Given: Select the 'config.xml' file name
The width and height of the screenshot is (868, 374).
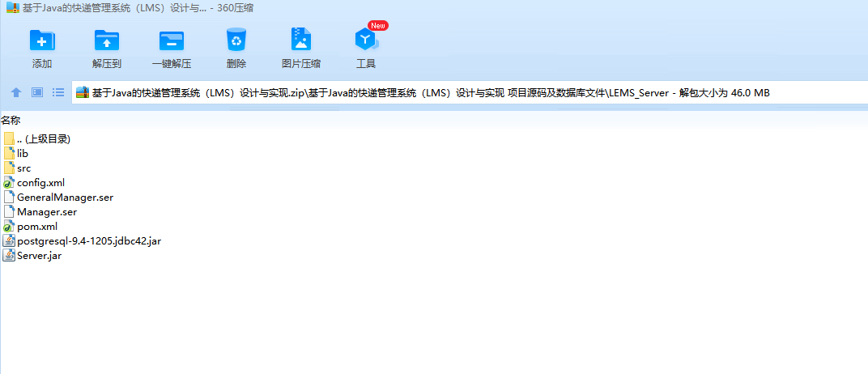Looking at the screenshot, I should [x=41, y=183].
